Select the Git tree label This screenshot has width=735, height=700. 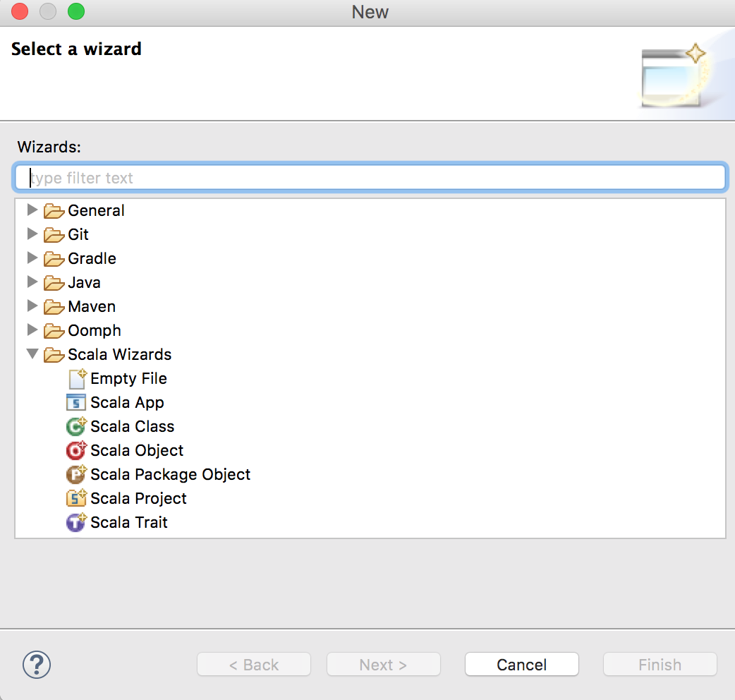(x=78, y=234)
